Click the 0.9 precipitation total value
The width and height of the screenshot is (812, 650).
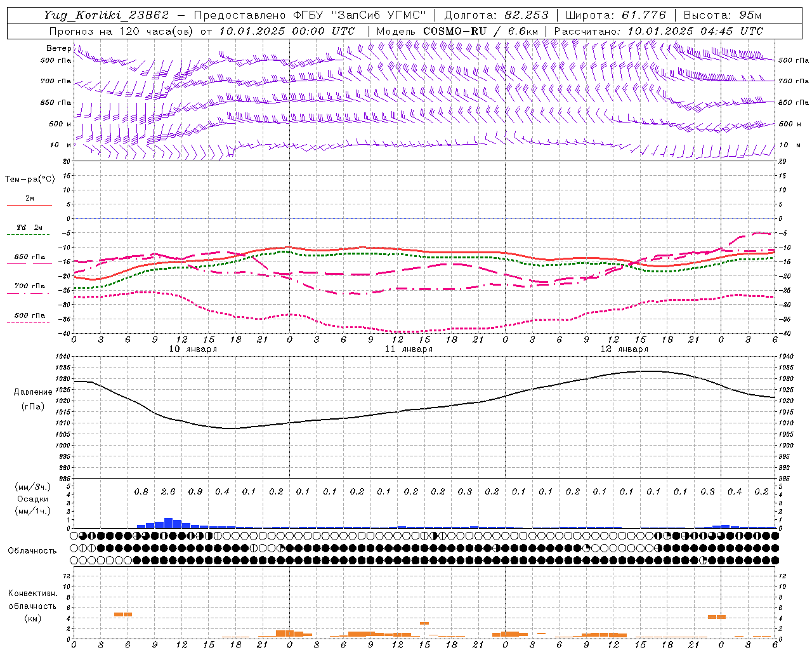[195, 492]
